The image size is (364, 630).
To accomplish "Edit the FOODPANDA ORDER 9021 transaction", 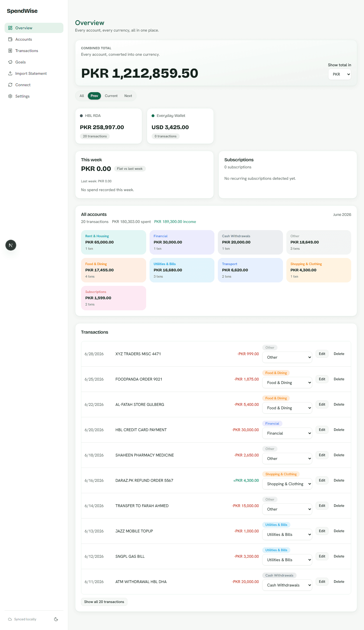I will [322, 379].
